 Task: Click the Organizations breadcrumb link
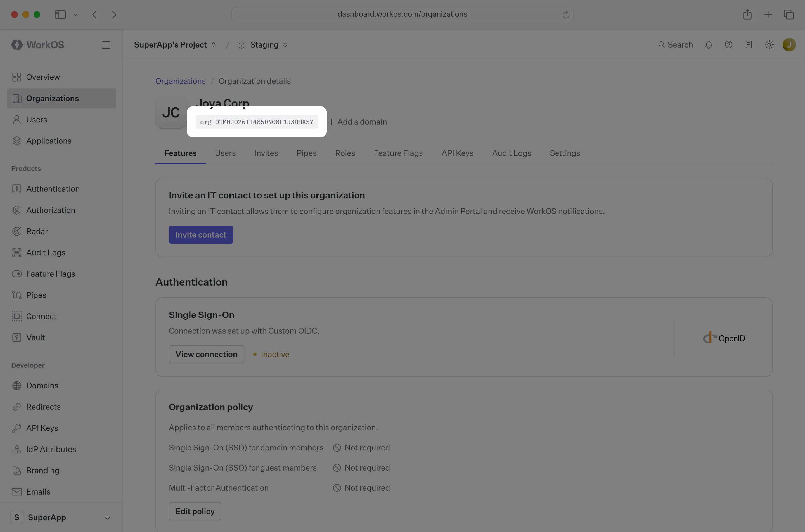click(x=181, y=81)
